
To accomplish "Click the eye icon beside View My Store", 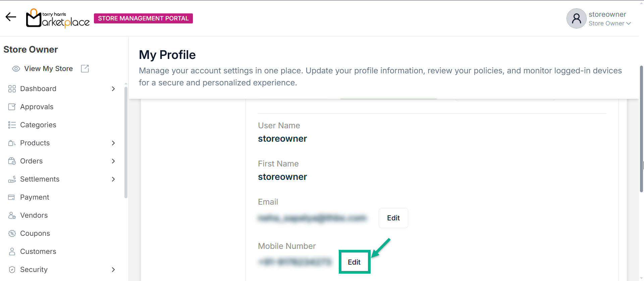I will (16, 69).
